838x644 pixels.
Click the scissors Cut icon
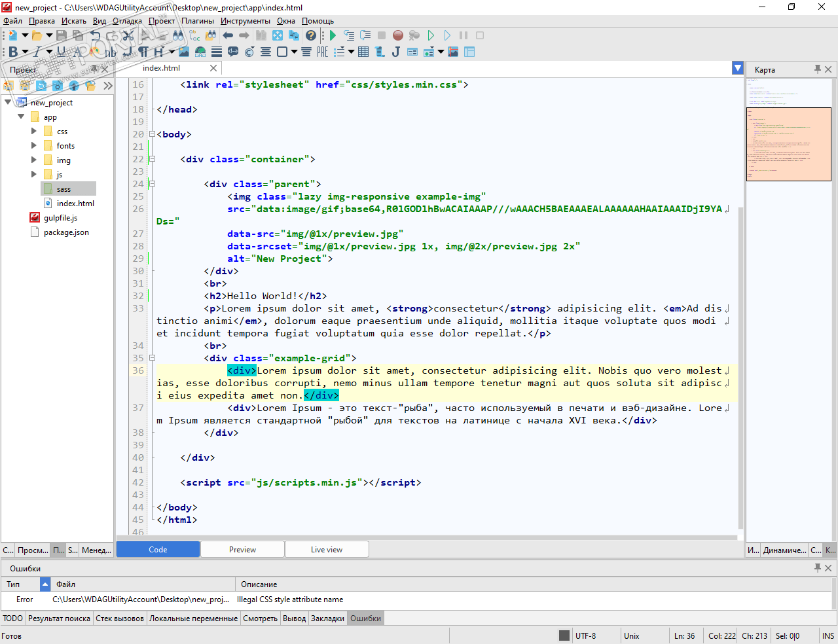tap(129, 35)
